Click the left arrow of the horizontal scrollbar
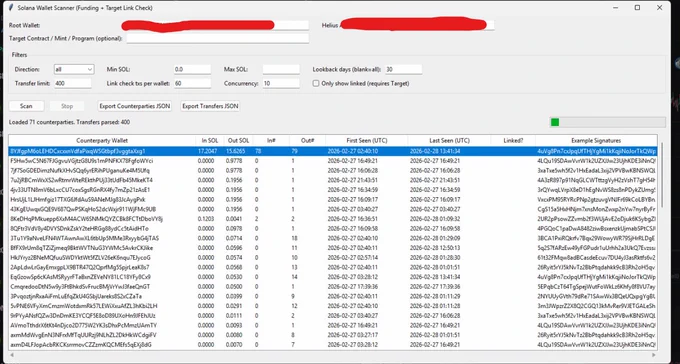Image resolution: width=680 pixels, height=364 pixels. click(x=12, y=355)
